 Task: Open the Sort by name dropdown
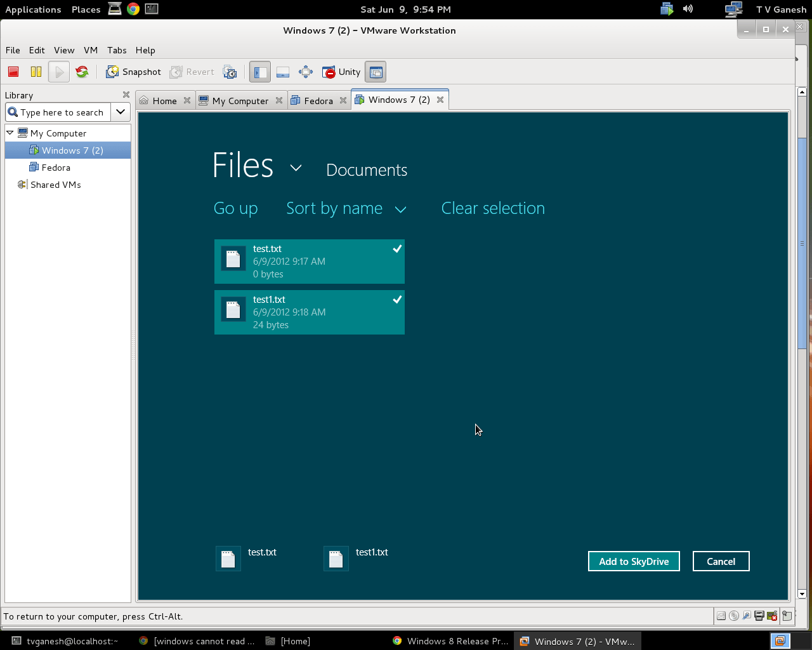click(x=346, y=208)
